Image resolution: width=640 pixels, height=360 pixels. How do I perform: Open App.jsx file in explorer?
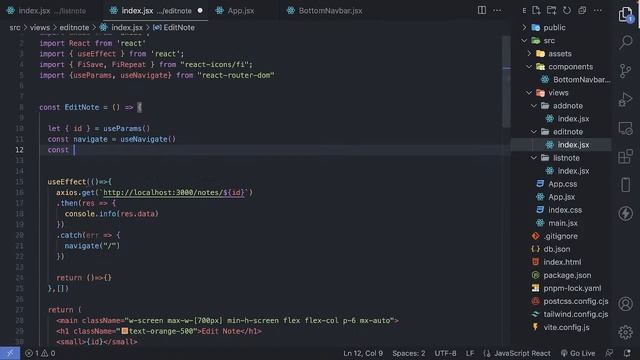(561, 197)
